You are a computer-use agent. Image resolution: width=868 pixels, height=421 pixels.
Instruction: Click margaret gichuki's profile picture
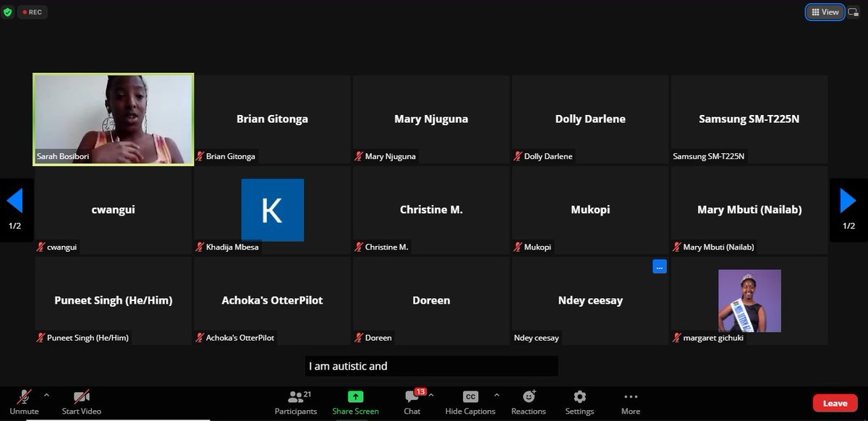(x=749, y=300)
